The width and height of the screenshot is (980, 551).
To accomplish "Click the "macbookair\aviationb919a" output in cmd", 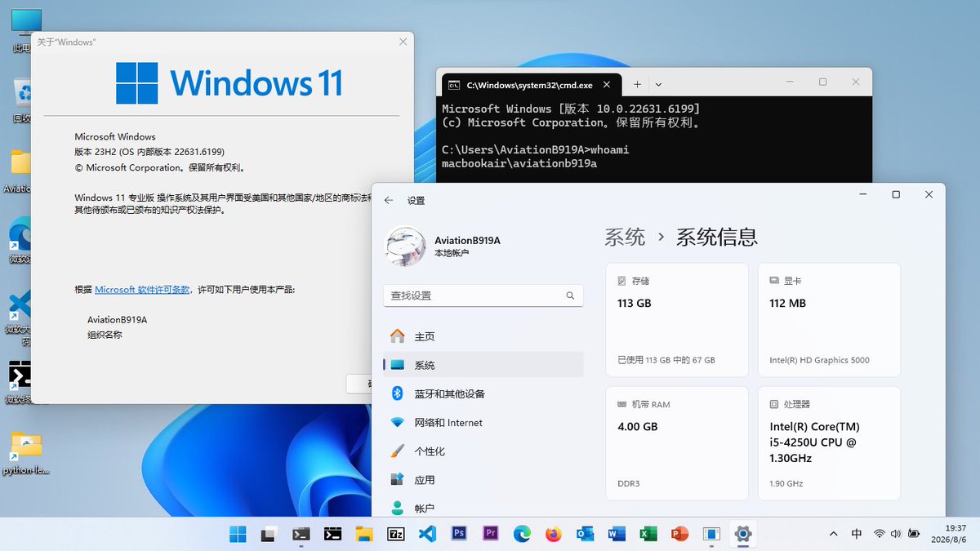I will pyautogui.click(x=519, y=163).
